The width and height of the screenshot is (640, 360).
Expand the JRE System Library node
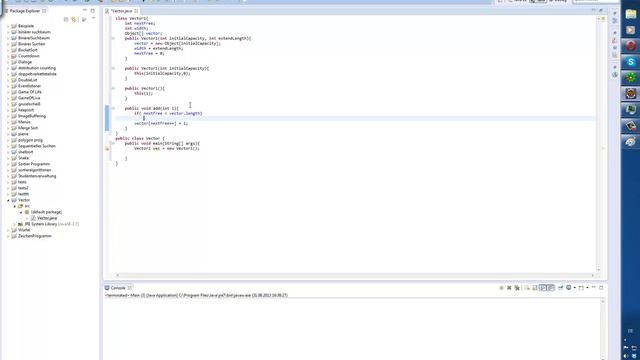click(15, 224)
